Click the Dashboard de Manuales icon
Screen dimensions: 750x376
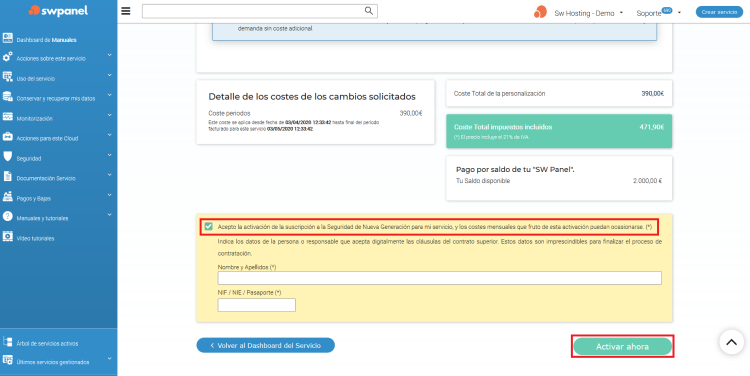pos(7,38)
